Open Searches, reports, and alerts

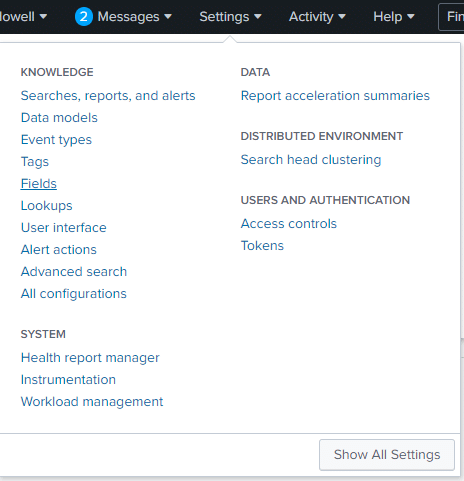[108, 96]
